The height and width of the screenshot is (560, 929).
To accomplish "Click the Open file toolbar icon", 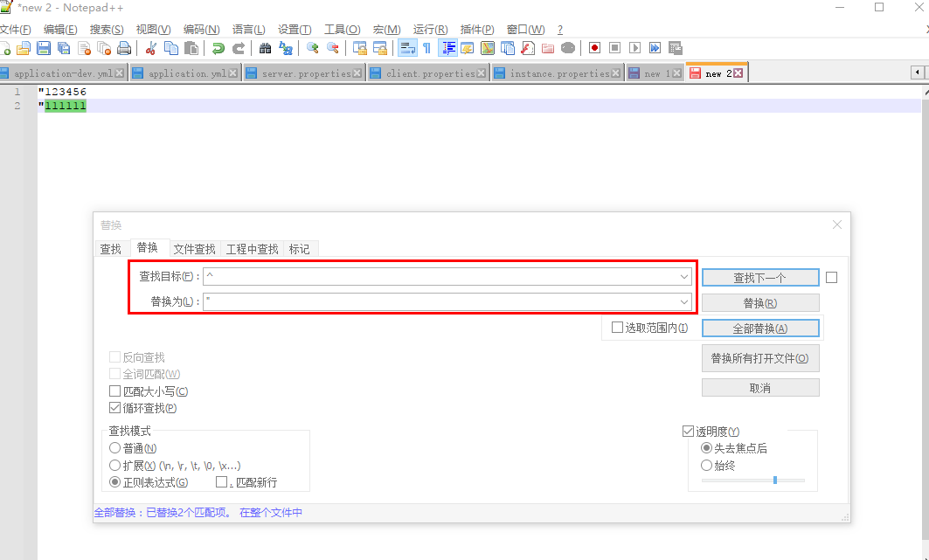I will coord(23,48).
